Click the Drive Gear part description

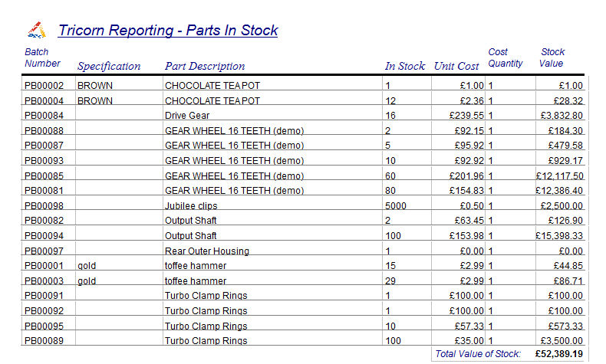click(x=188, y=116)
